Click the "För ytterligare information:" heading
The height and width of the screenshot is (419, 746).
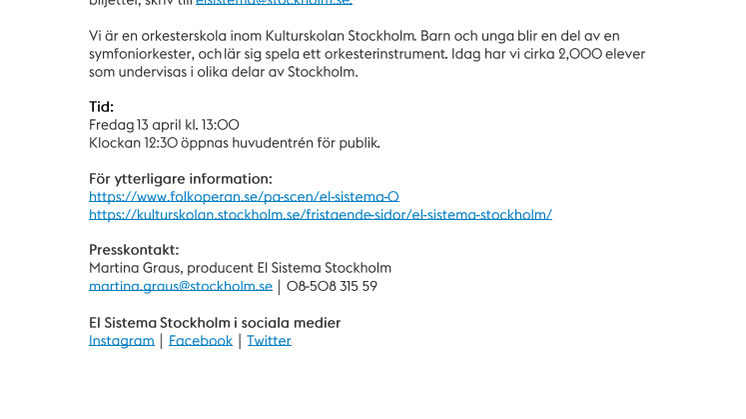coord(180,179)
